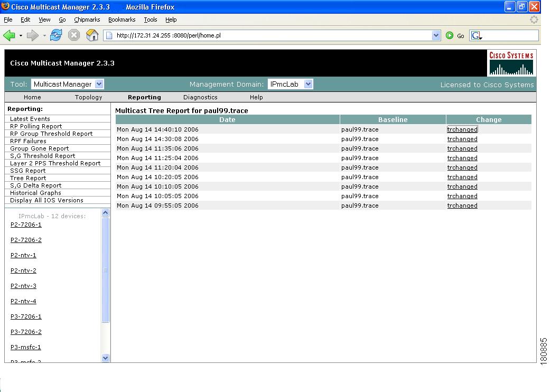Select the Reporting tab
This screenshot has width=551, height=392.
(144, 97)
